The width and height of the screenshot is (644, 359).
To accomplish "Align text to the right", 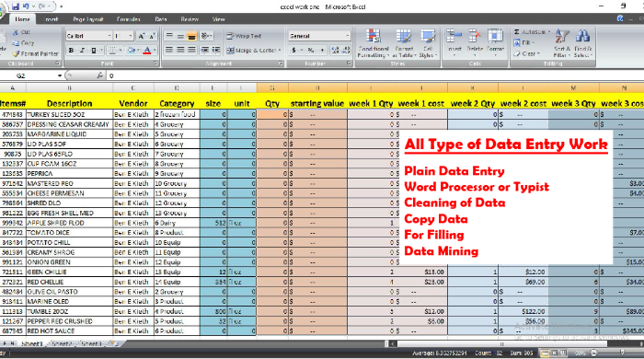I will [191, 50].
